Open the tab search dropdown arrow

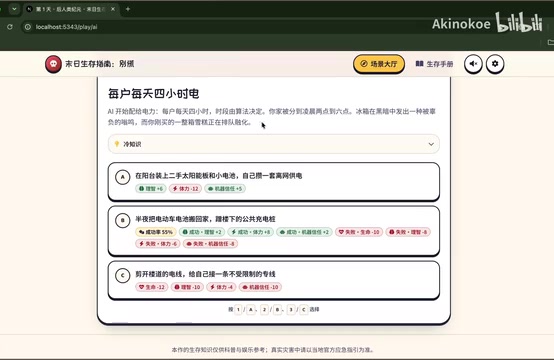[14, 9]
